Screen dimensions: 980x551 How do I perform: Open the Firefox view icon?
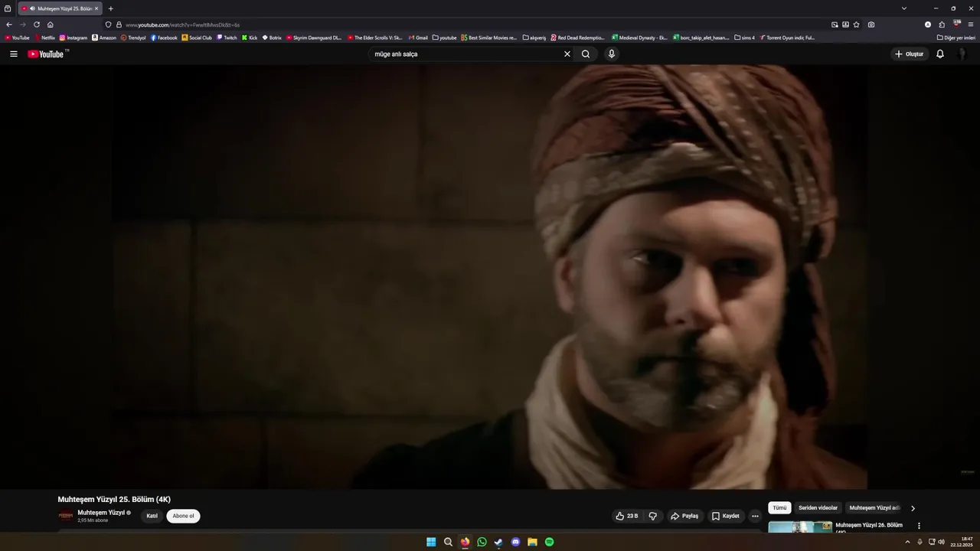(8, 8)
